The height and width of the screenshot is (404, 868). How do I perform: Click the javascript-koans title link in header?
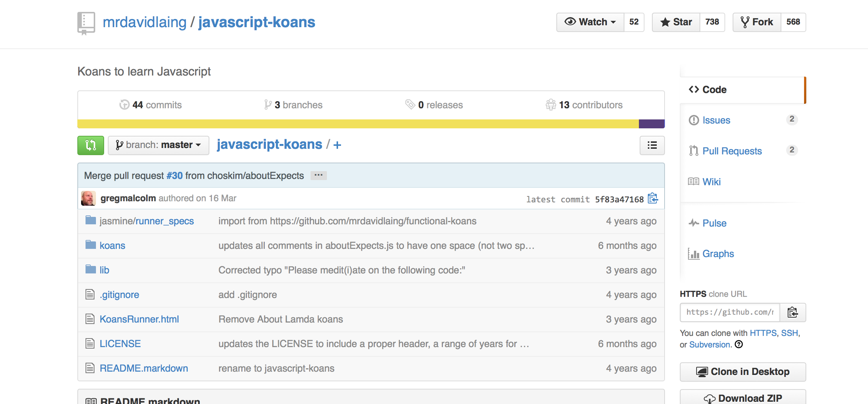[x=257, y=22]
